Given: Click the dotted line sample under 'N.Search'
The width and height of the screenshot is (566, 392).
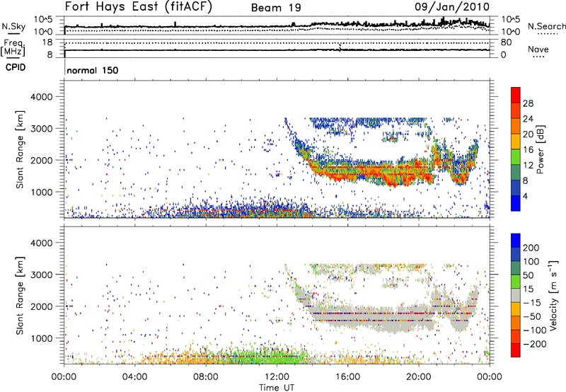Looking at the screenshot, I should [547, 34].
